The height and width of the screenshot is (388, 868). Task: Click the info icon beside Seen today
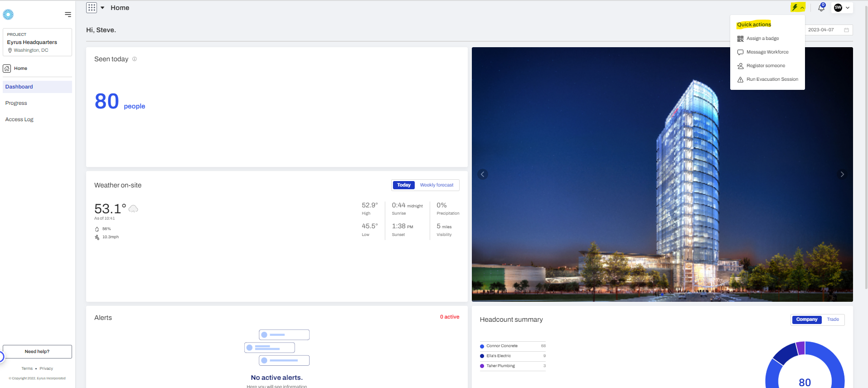[135, 59]
